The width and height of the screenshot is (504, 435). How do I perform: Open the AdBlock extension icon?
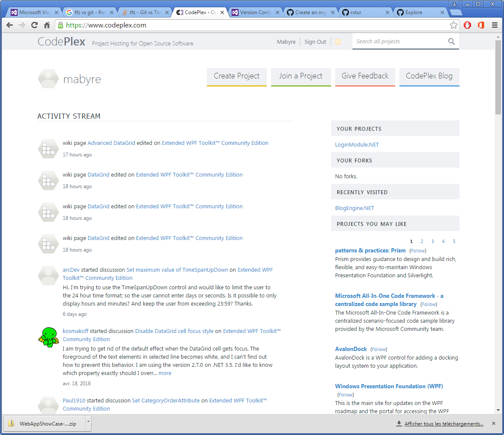tap(467, 25)
